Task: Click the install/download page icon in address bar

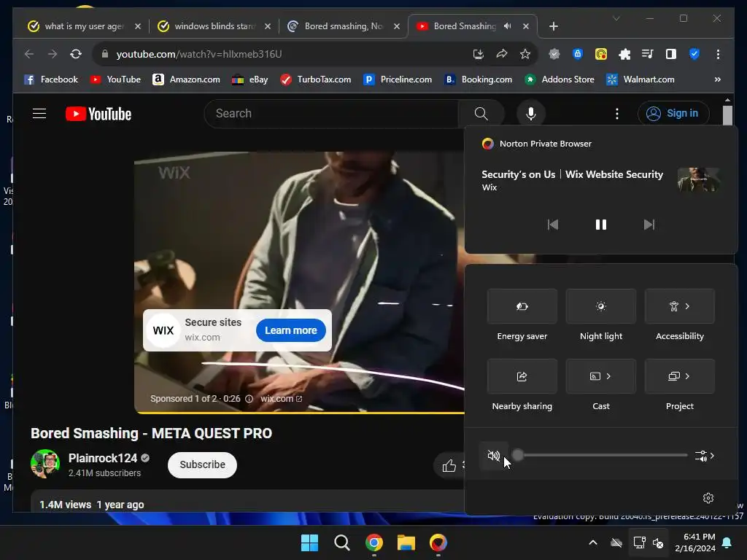Action: [x=479, y=54]
